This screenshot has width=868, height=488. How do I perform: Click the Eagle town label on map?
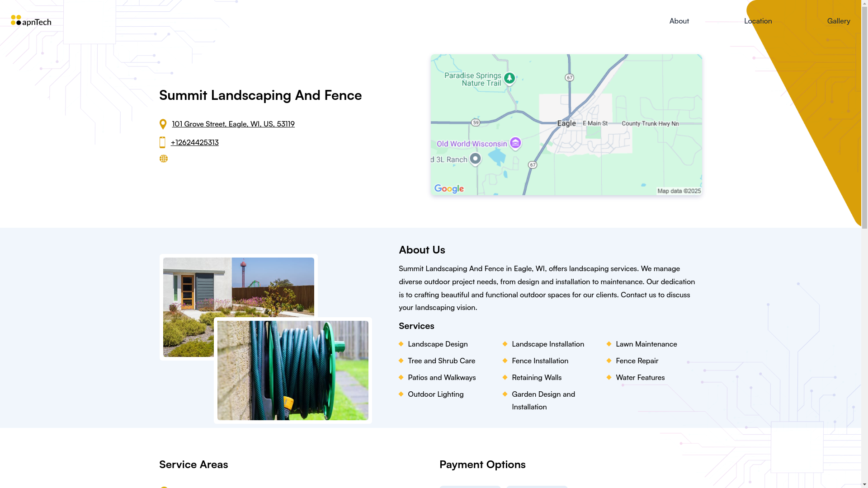click(566, 123)
